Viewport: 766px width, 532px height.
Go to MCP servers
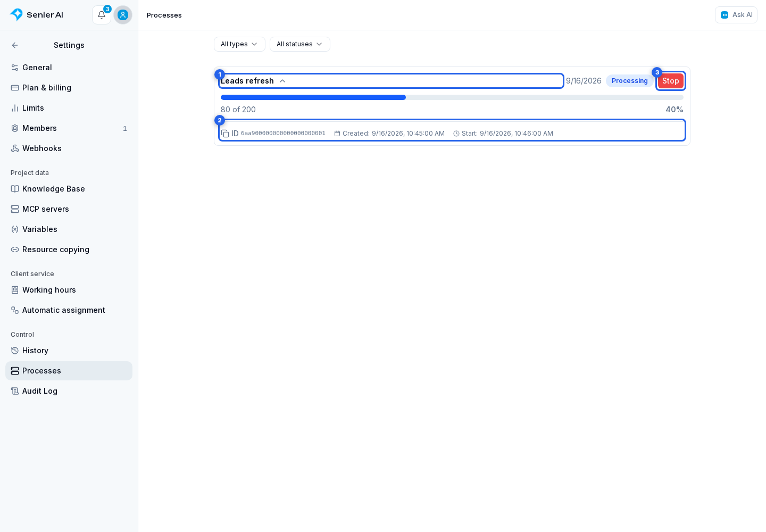[69, 209]
